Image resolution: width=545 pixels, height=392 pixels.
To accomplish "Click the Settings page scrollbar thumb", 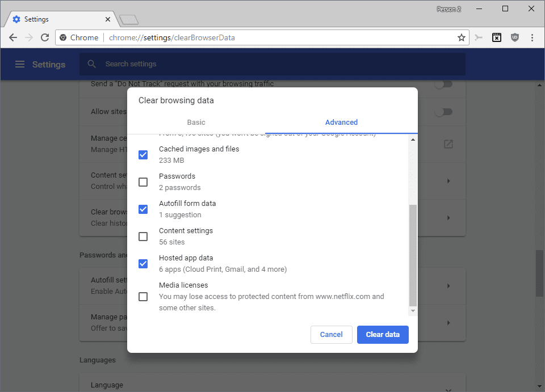I will [539, 273].
